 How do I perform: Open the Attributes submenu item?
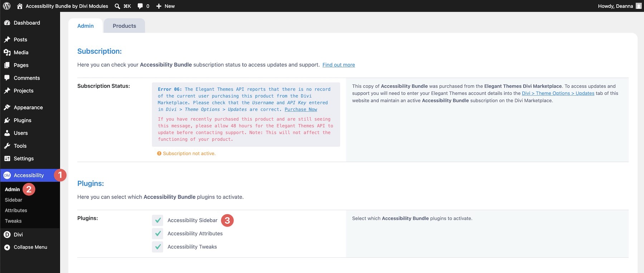[16, 210]
